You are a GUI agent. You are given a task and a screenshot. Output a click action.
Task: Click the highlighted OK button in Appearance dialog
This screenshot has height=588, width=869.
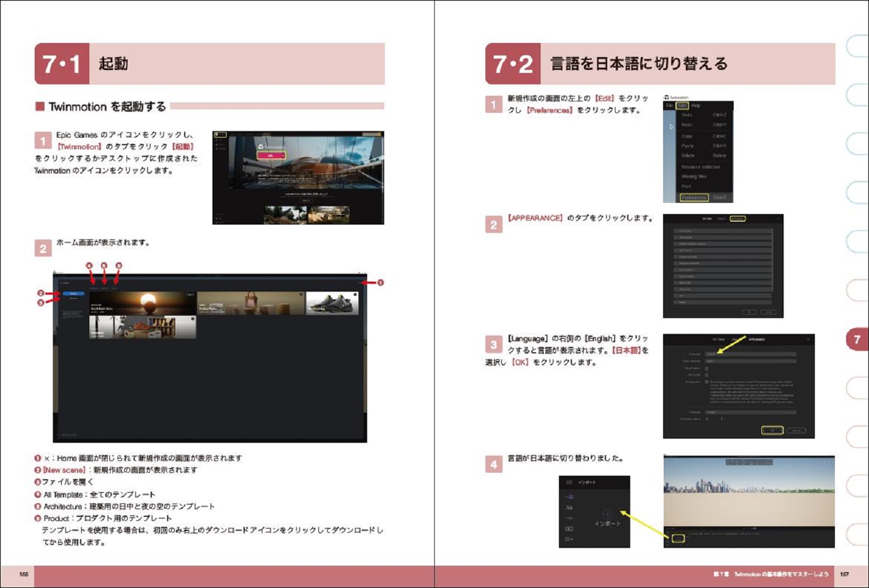tap(772, 430)
